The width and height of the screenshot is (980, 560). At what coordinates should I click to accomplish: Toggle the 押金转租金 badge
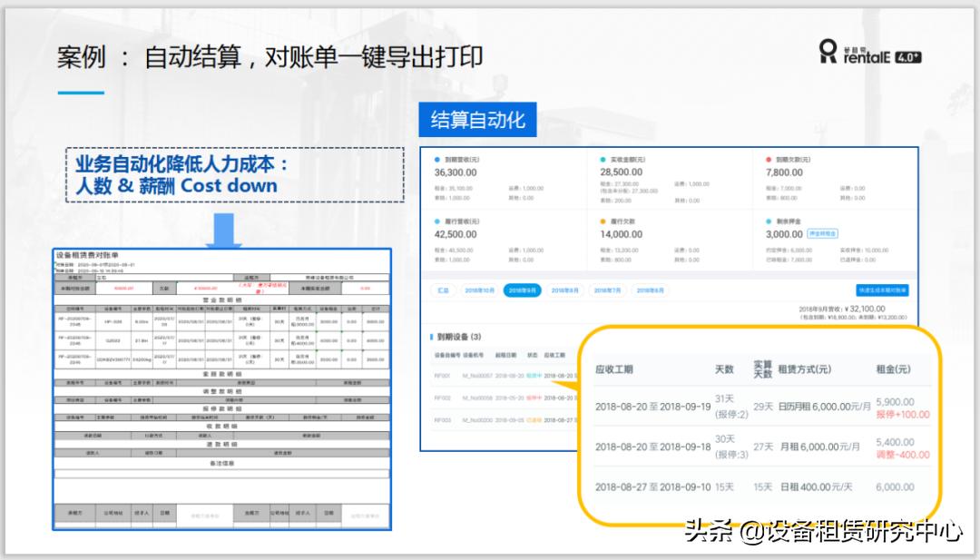pyautogui.click(x=821, y=233)
